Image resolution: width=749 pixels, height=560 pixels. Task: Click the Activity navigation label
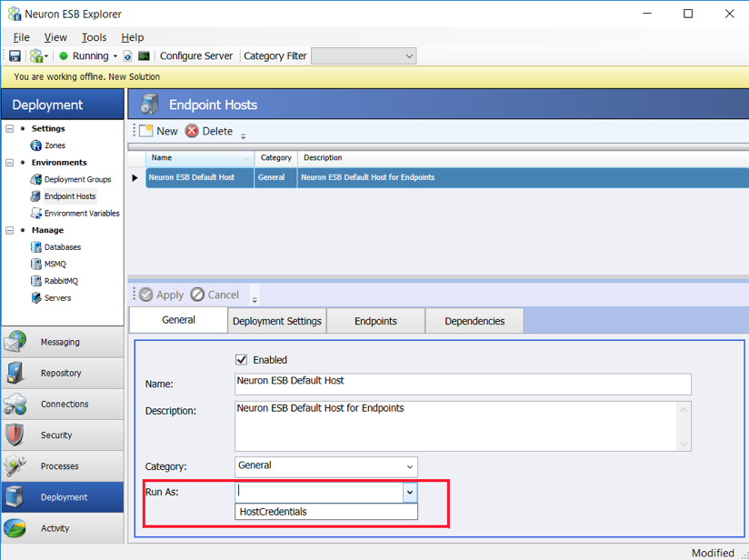click(55, 528)
